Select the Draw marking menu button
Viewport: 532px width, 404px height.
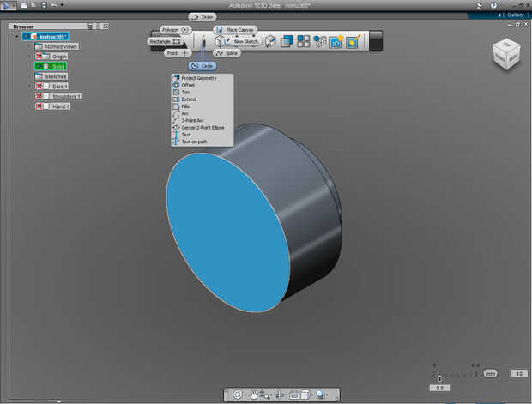203,16
